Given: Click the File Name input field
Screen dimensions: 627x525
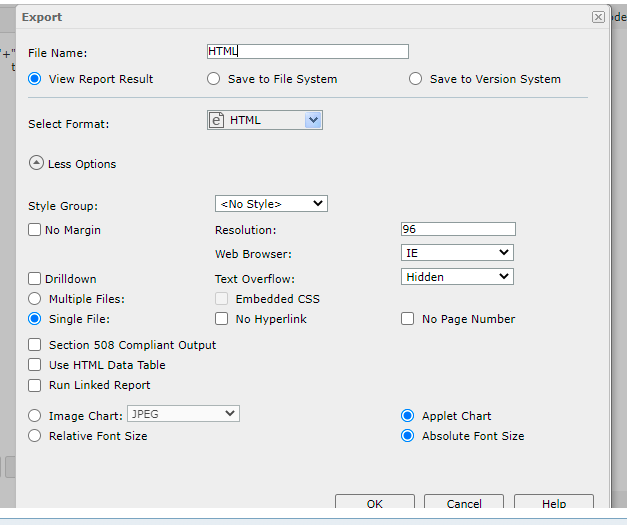Looking at the screenshot, I should (308, 52).
